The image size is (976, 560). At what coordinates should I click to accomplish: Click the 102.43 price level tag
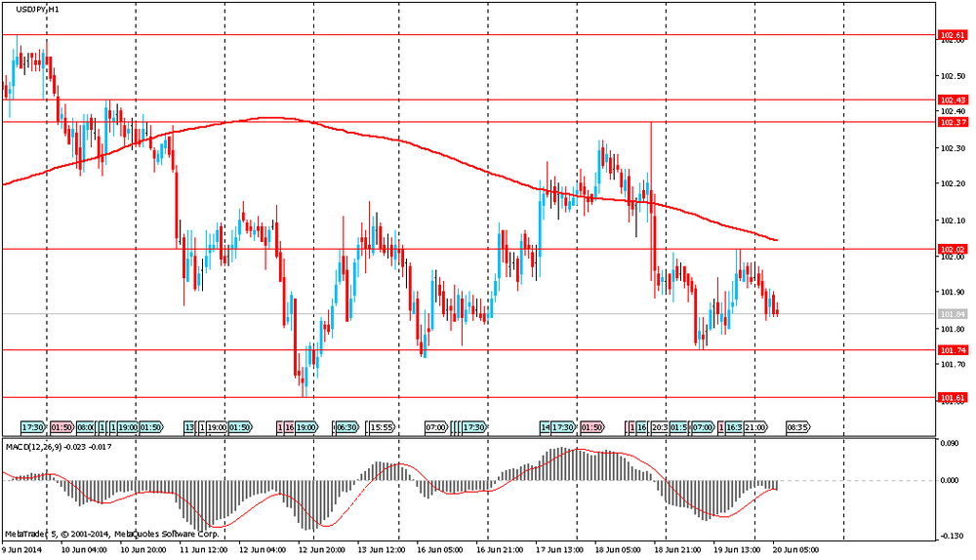click(952, 100)
